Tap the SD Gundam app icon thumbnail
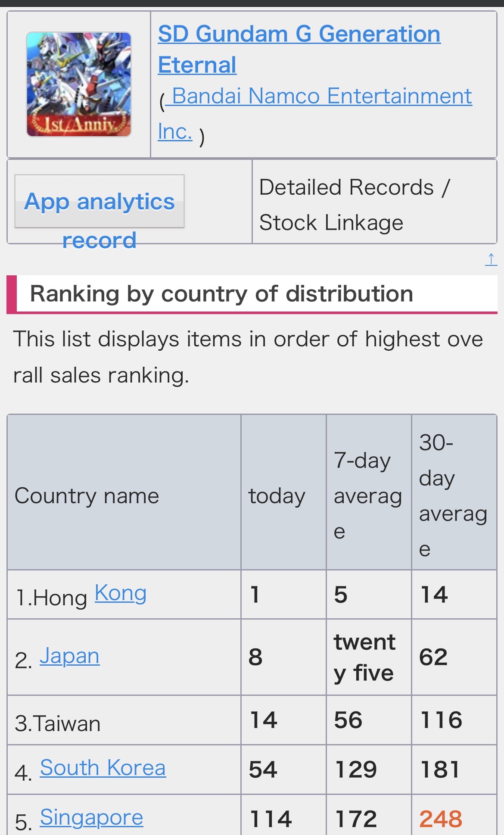The width and height of the screenshot is (504, 835). (79, 84)
